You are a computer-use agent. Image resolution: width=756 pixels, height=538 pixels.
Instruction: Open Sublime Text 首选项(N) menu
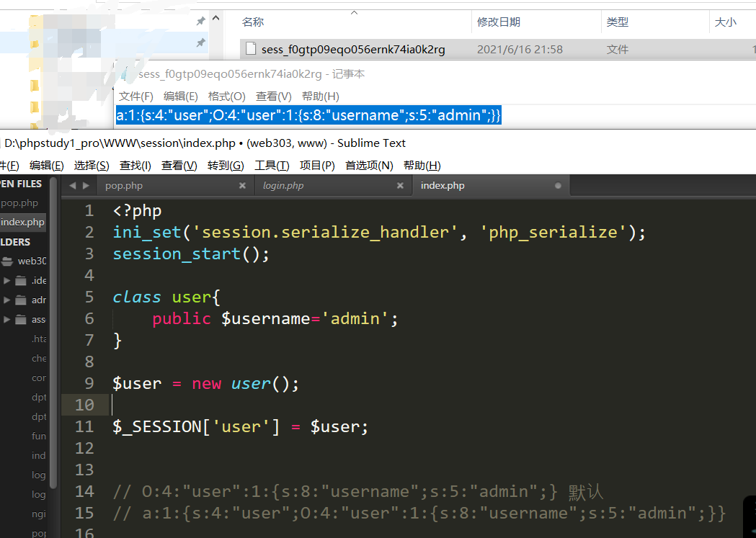click(x=369, y=166)
